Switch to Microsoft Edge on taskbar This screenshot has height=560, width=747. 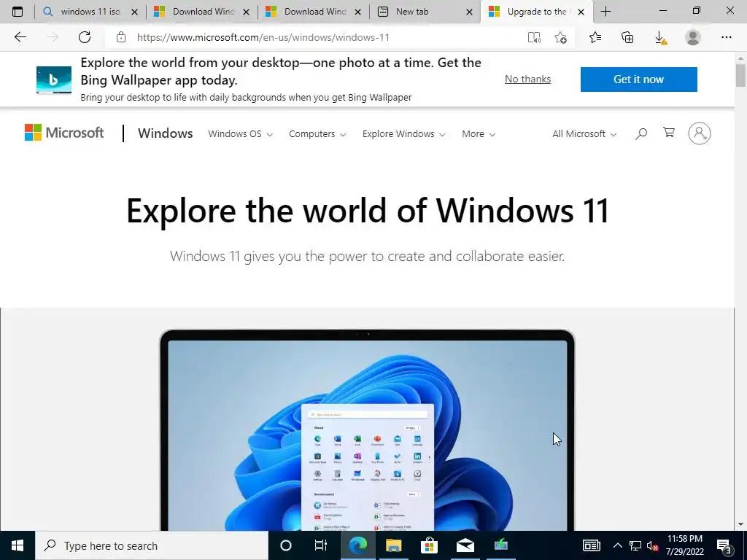358,545
